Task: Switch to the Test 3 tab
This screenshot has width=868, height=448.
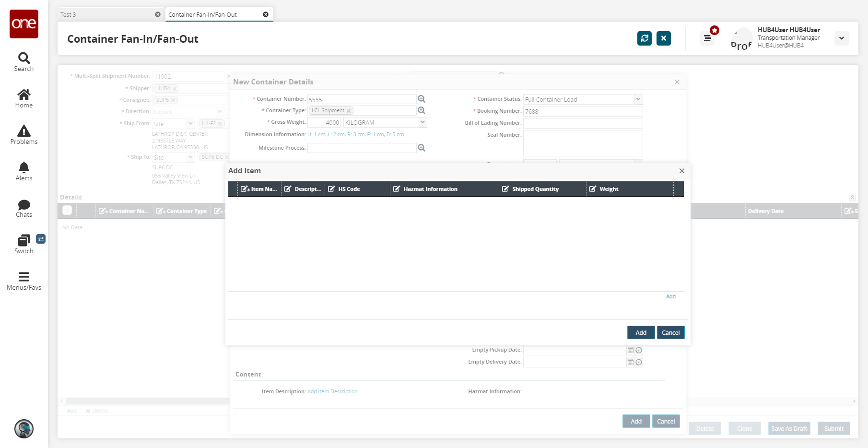Action: click(x=106, y=14)
